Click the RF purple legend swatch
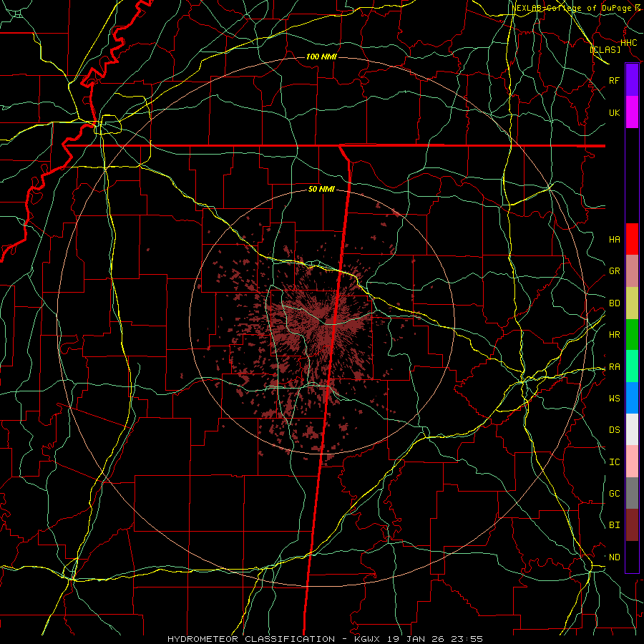This screenshot has height=644, width=644. [x=632, y=80]
